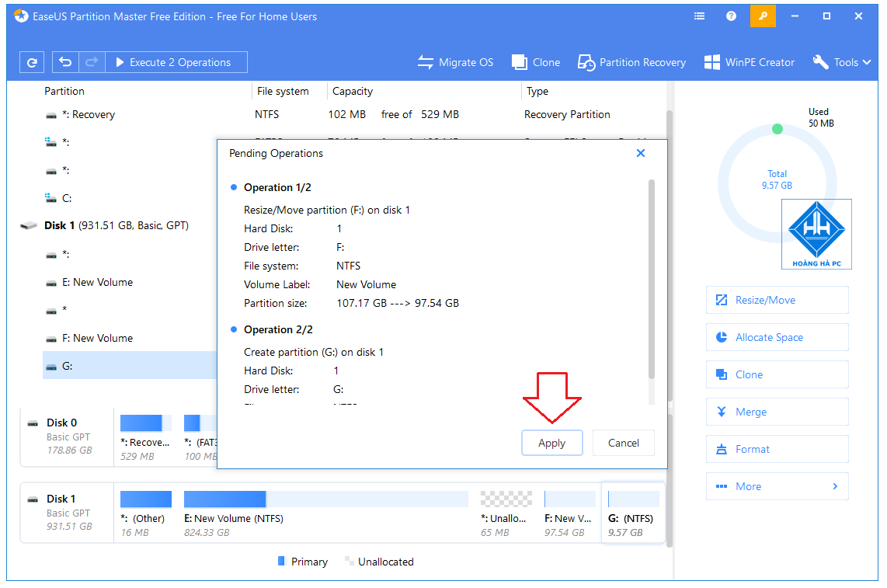Open the hamburger list menu in the title bar
Image resolution: width=887 pixels, height=588 pixels.
698,16
